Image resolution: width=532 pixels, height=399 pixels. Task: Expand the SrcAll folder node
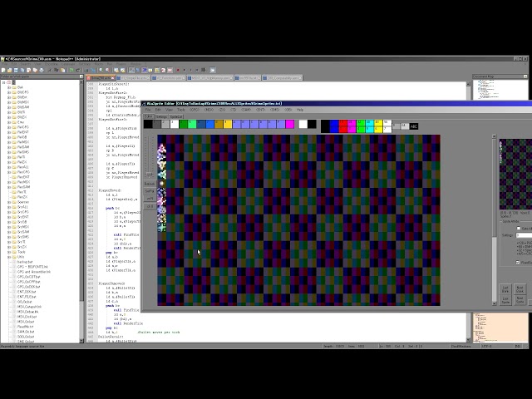pos(9,207)
